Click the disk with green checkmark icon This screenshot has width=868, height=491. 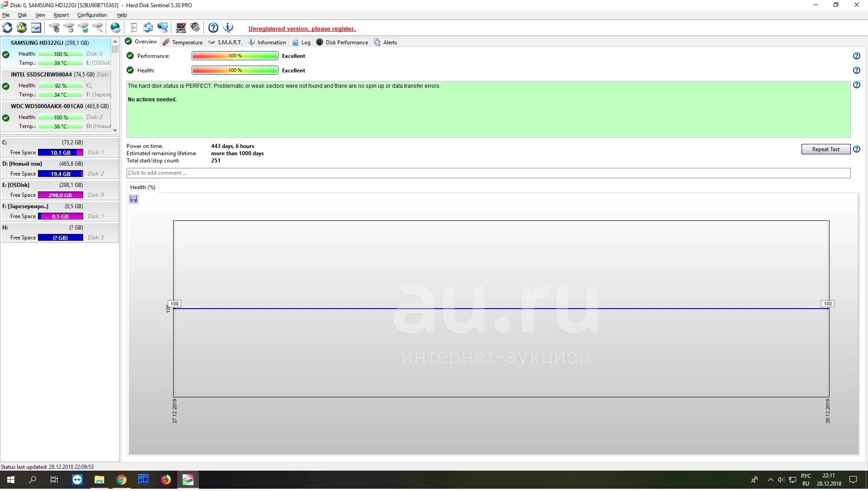point(83,28)
